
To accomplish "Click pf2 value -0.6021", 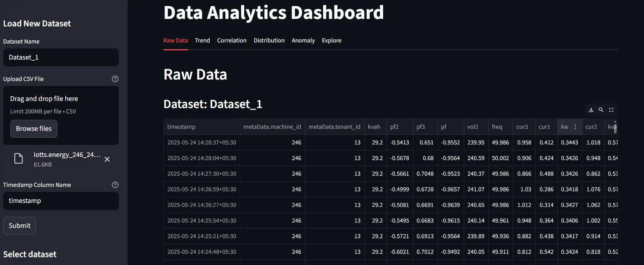I will pyautogui.click(x=399, y=252).
